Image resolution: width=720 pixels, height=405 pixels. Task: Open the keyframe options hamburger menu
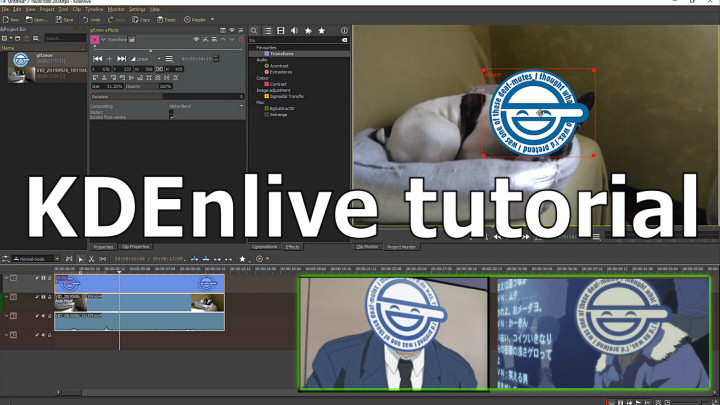click(169, 59)
